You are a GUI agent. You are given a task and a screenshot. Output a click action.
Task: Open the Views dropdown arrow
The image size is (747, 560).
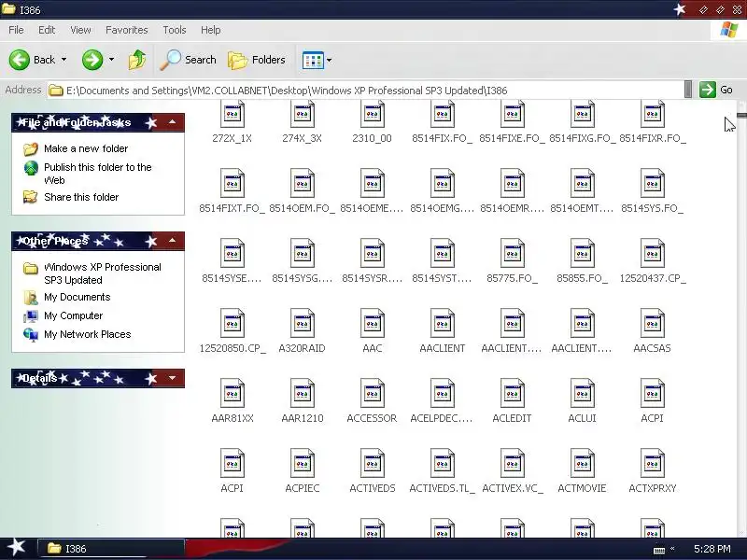tap(330, 61)
